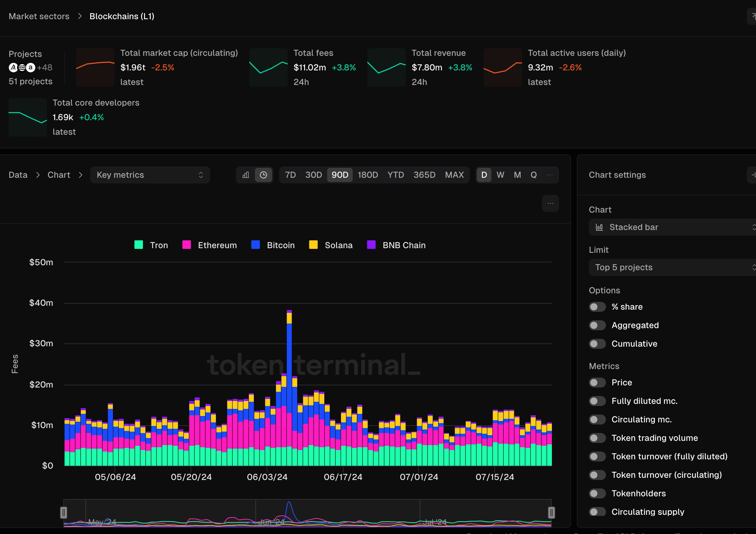Screen dimensions: 756x534
Task: Open the Key metrics dropdown
Action: coord(150,175)
